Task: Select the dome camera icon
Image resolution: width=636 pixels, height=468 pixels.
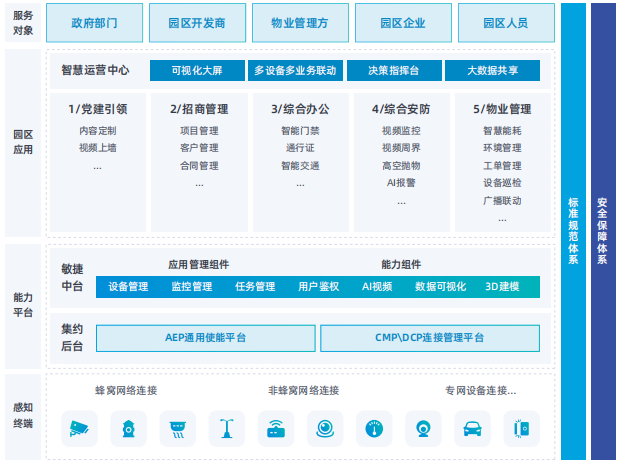Action: pyautogui.click(x=324, y=429)
